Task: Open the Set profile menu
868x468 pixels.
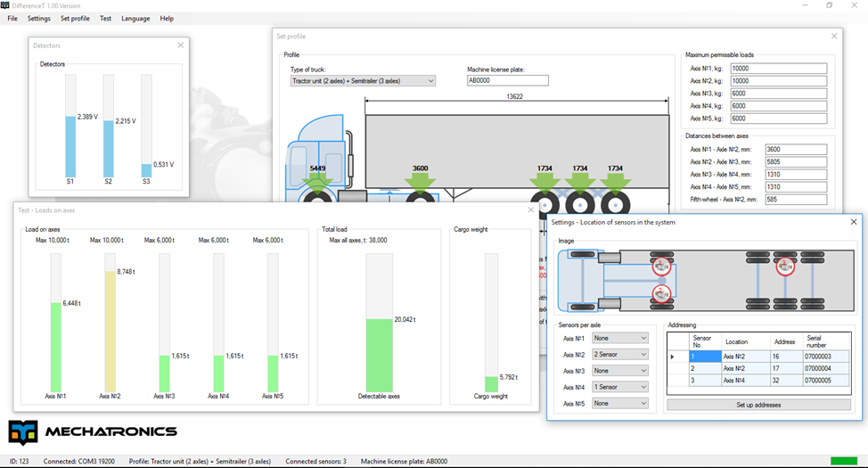Action: 75,19
